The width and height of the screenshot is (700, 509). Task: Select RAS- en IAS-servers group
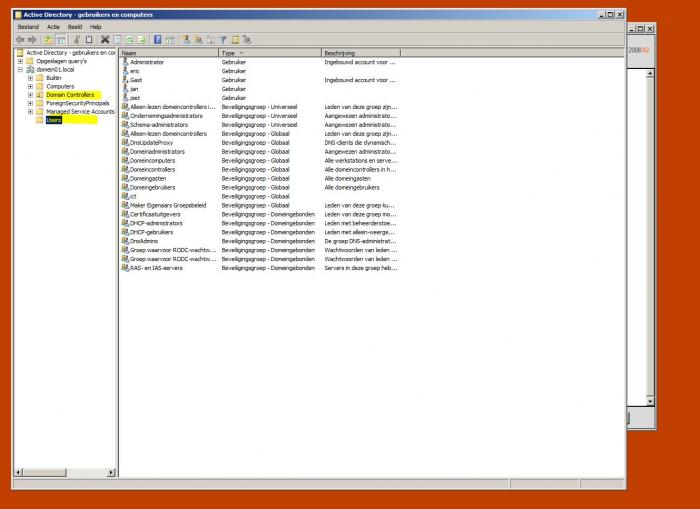tap(259, 268)
